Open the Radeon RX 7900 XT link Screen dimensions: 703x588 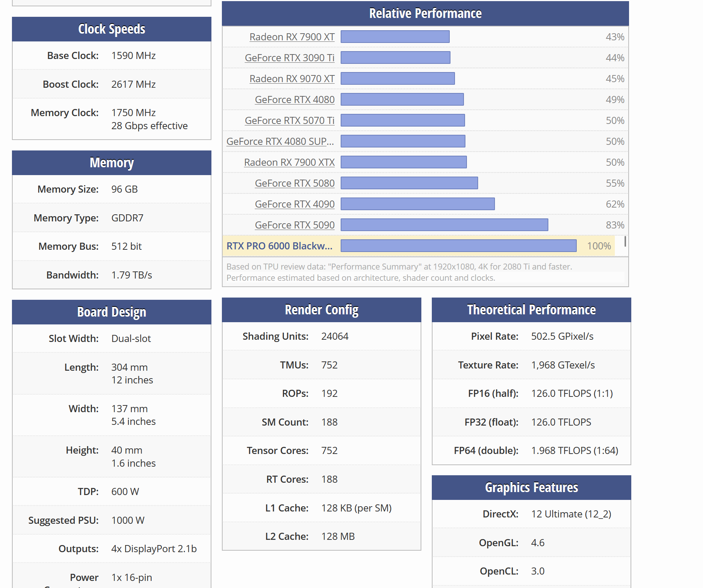click(292, 37)
